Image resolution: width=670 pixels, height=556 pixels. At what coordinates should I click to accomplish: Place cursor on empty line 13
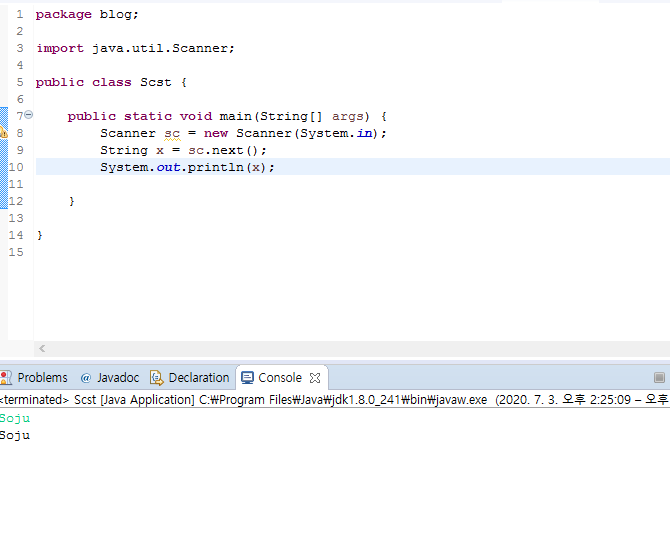[200, 218]
